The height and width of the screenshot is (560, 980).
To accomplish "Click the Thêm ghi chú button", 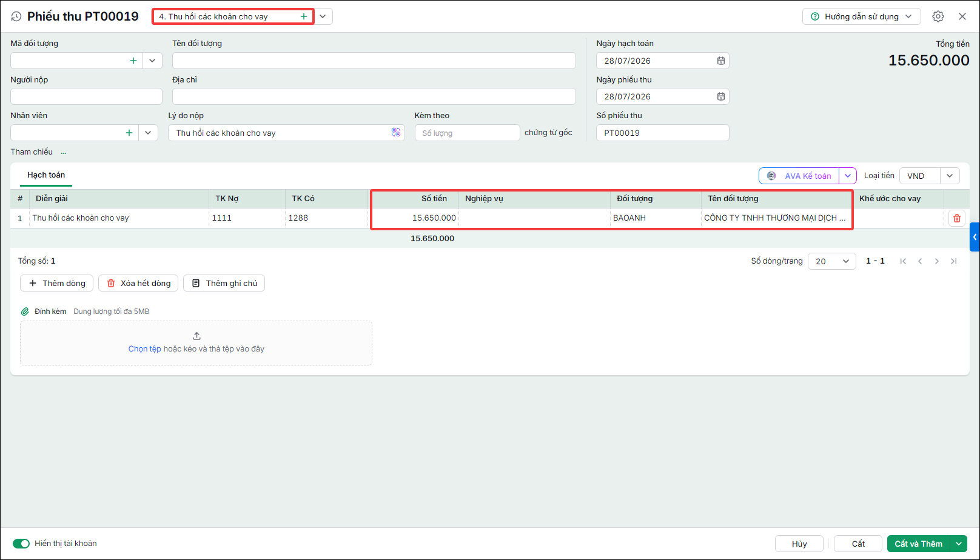I will [x=224, y=283].
